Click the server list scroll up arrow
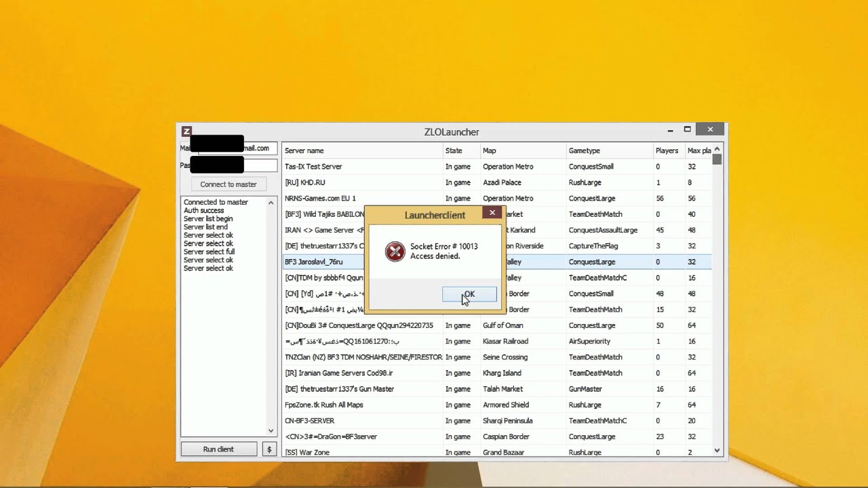The height and width of the screenshot is (488, 868). (717, 149)
